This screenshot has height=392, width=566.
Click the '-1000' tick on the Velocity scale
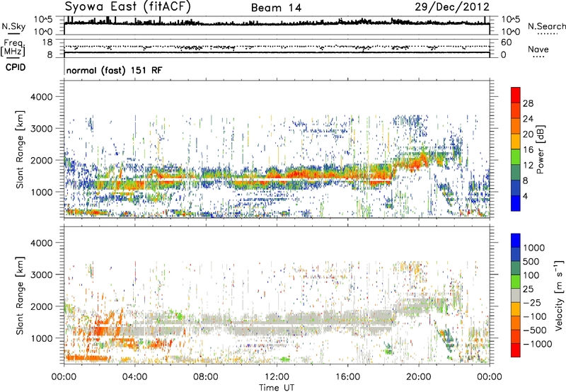pyautogui.click(x=538, y=344)
